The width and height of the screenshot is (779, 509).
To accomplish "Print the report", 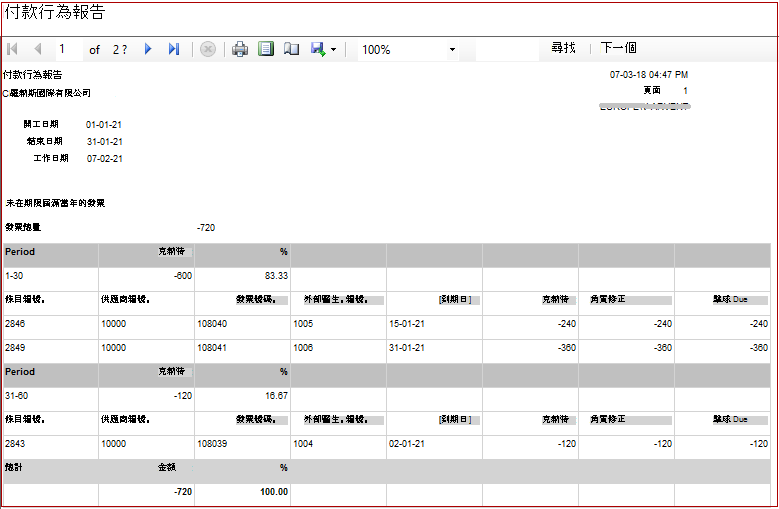I will pos(240,49).
